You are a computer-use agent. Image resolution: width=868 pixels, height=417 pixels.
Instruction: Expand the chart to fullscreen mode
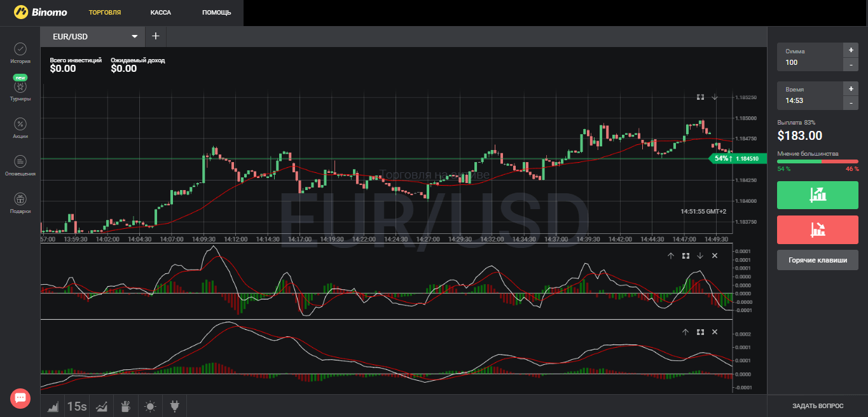(700, 97)
